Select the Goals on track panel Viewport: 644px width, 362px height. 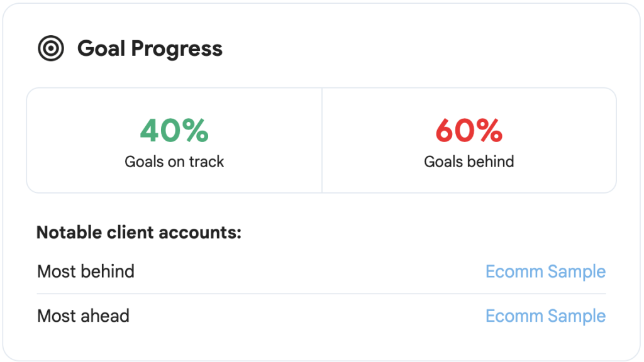[175, 140]
